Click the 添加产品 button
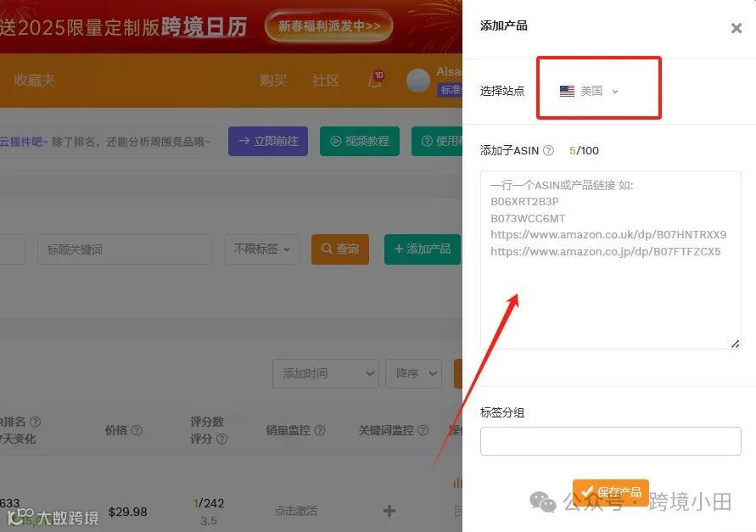Image resolution: width=756 pixels, height=532 pixels. point(423,249)
